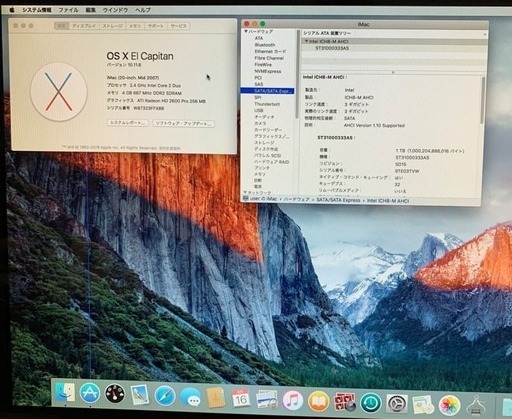Launch the App Store from the Dock
512x419 pixels.
90,393
